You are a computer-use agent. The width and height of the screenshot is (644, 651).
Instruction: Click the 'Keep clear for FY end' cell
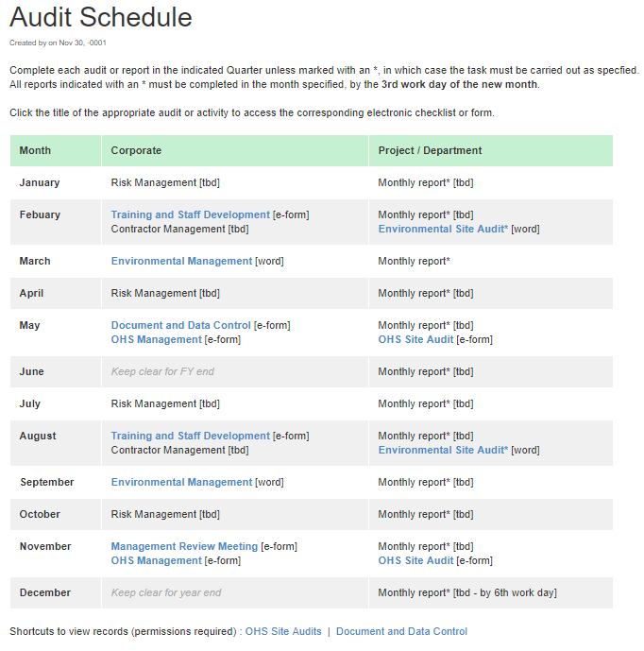coord(162,371)
